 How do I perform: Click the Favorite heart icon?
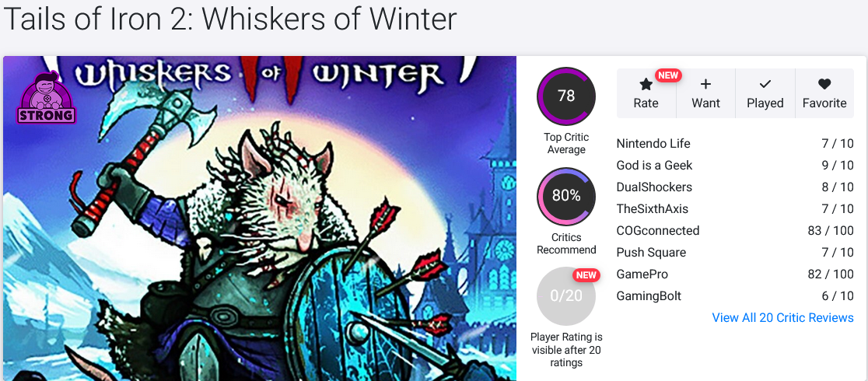click(824, 85)
